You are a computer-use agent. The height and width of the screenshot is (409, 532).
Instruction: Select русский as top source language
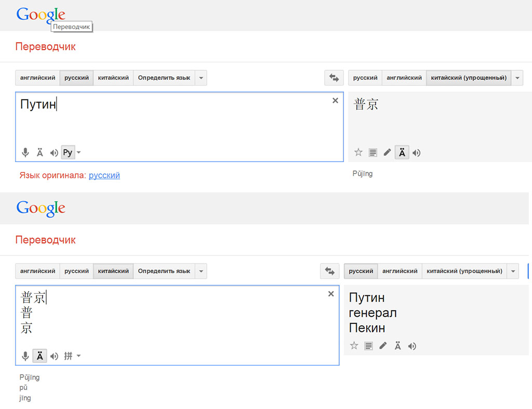(x=77, y=78)
